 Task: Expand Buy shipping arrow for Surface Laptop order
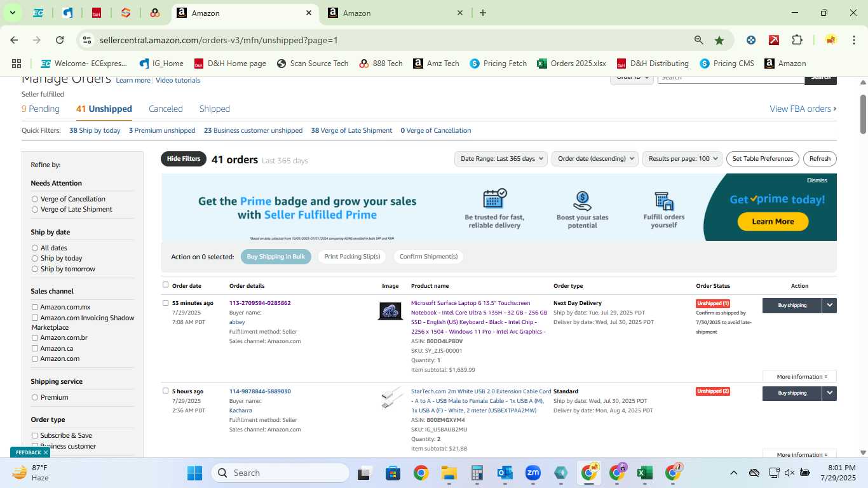[829, 305]
